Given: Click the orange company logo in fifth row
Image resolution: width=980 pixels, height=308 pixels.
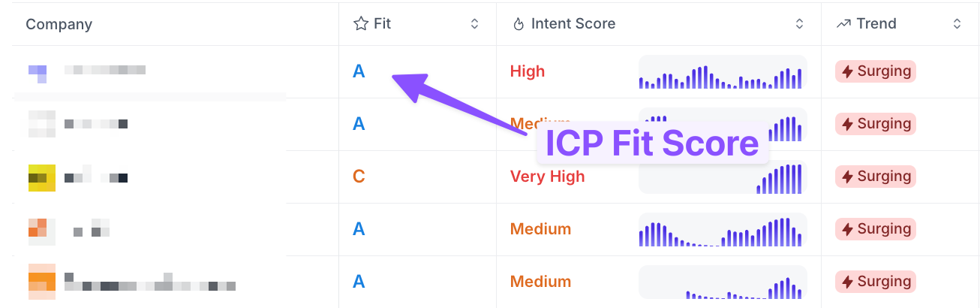Looking at the screenshot, I should pyautogui.click(x=42, y=282).
